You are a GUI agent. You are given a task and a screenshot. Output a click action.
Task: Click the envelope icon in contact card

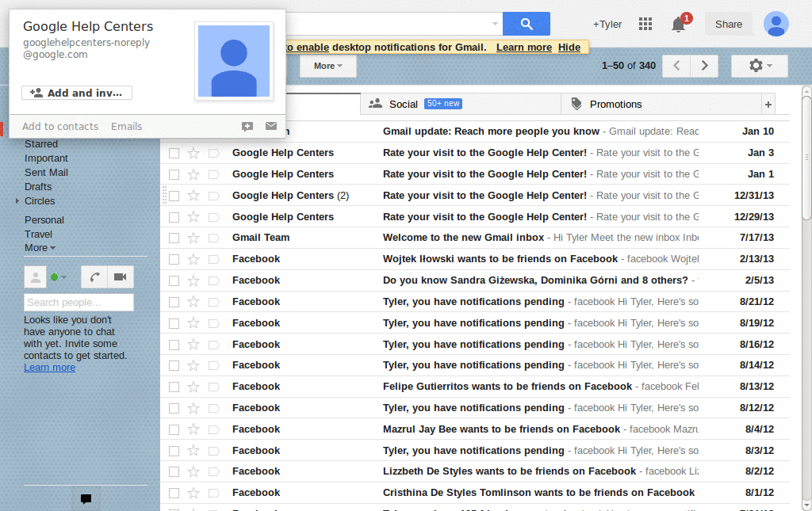[x=271, y=126]
